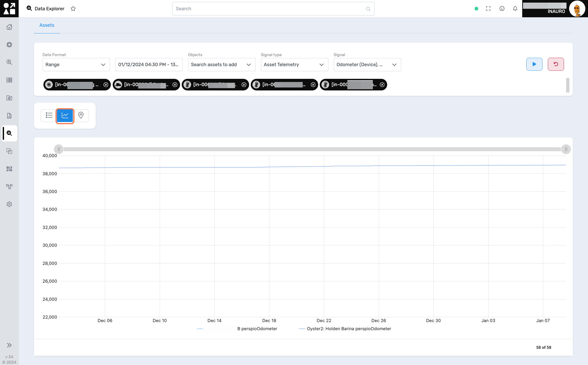Switch to the Assets tab
588x365 pixels.
(x=47, y=25)
